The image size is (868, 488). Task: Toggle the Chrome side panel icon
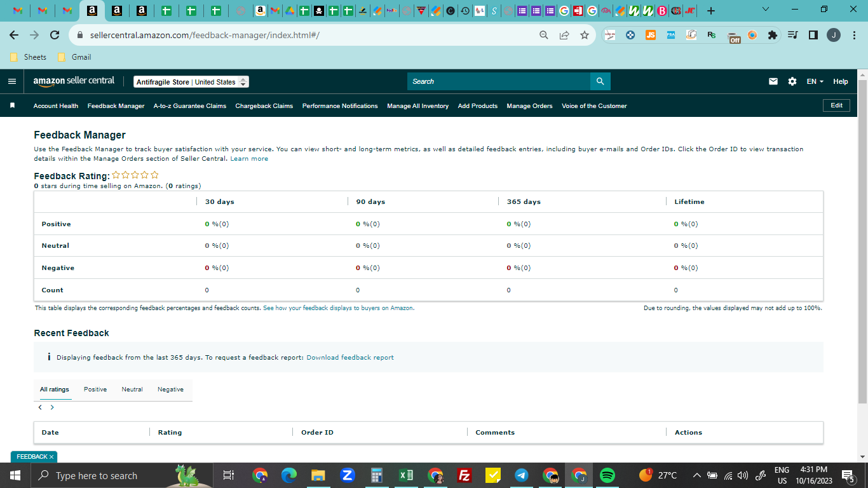[813, 35]
